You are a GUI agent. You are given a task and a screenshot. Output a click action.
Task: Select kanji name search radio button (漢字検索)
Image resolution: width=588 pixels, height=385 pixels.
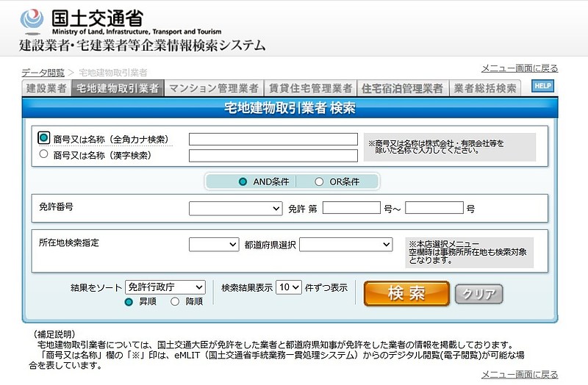pos(44,154)
